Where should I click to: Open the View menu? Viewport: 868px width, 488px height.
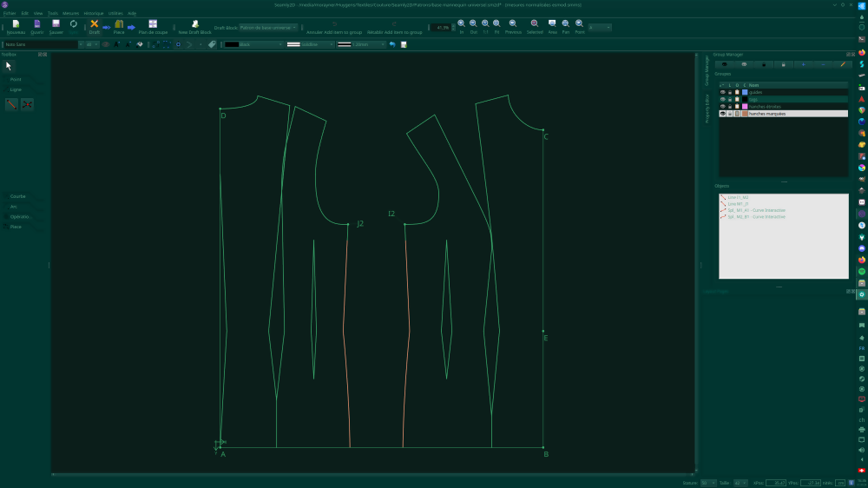[37, 13]
